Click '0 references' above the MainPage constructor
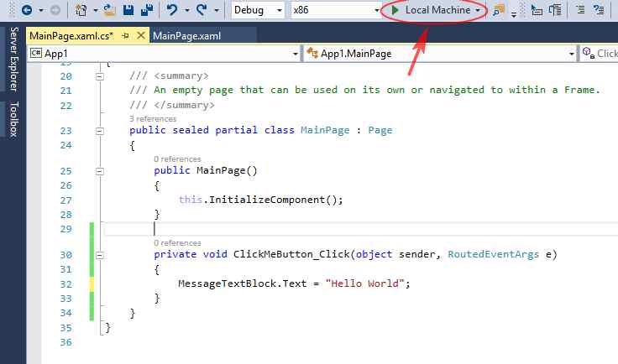Image resolution: width=618 pixels, height=364 pixels. tap(177, 159)
